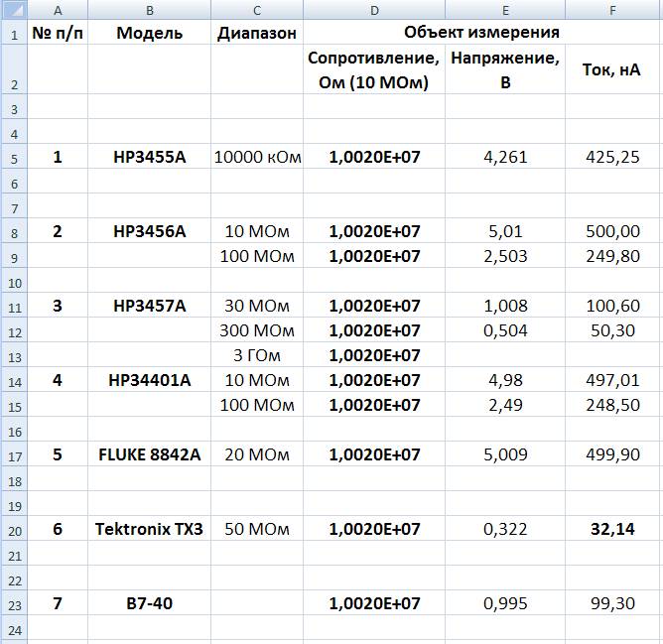The height and width of the screenshot is (644, 663).
Task: Click the '№ п/п' header cell
Action: (x=58, y=32)
